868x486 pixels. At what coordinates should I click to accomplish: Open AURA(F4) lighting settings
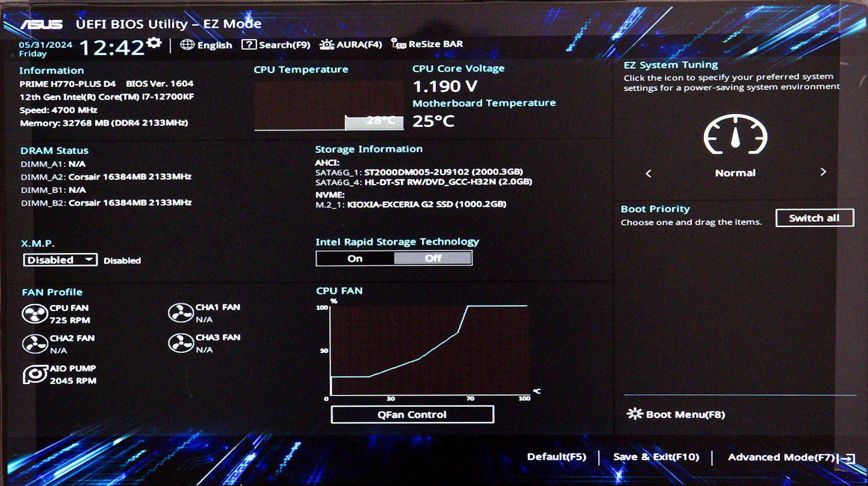tap(351, 45)
